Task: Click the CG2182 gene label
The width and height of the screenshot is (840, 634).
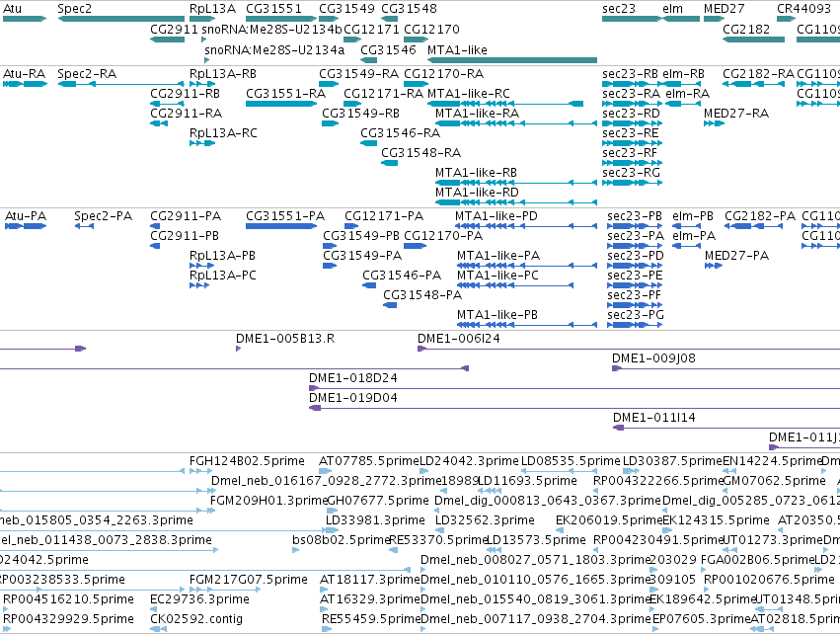Action: click(x=746, y=29)
